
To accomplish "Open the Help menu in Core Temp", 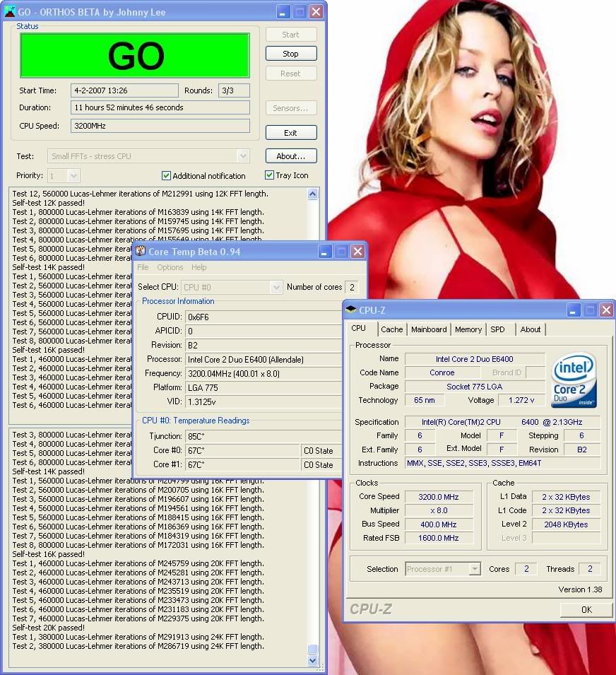I will [x=199, y=267].
